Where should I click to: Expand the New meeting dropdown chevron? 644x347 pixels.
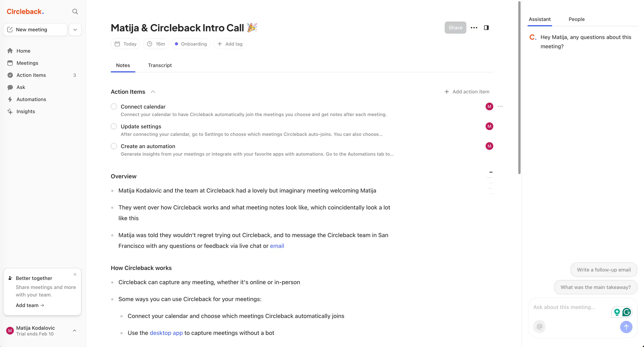(x=75, y=29)
